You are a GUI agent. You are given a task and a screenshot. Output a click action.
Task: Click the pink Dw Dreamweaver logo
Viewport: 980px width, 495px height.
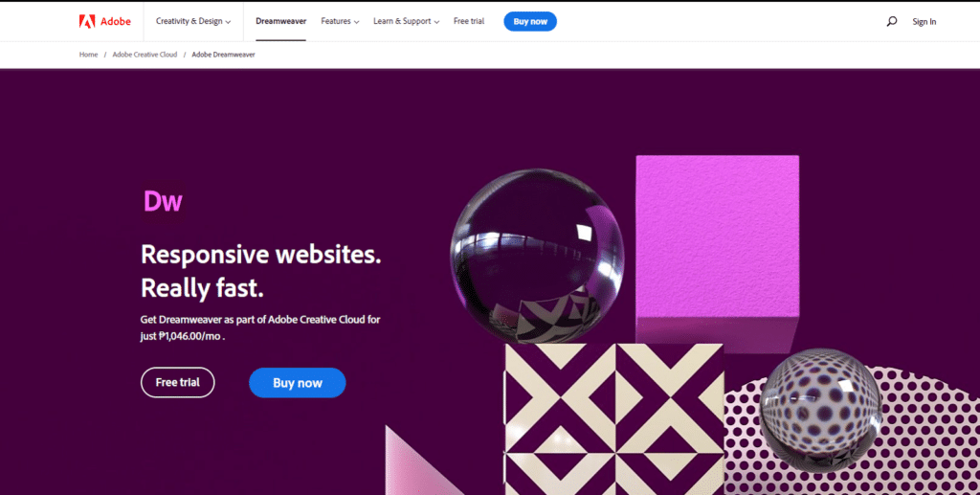(163, 201)
